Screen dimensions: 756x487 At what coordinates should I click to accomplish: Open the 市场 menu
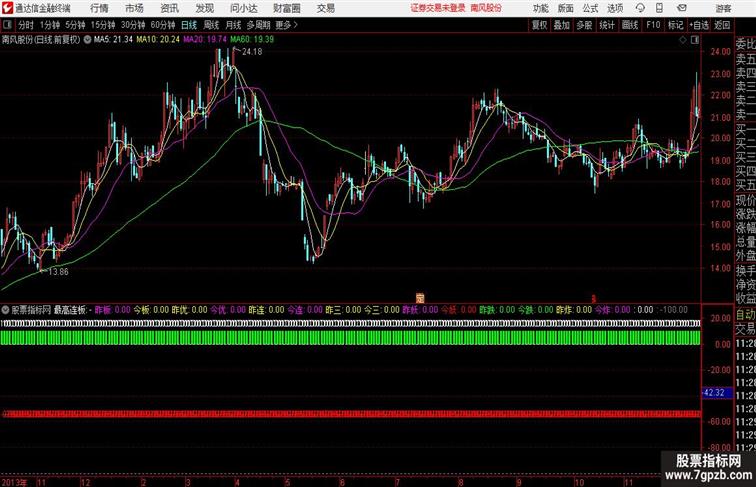pyautogui.click(x=134, y=8)
